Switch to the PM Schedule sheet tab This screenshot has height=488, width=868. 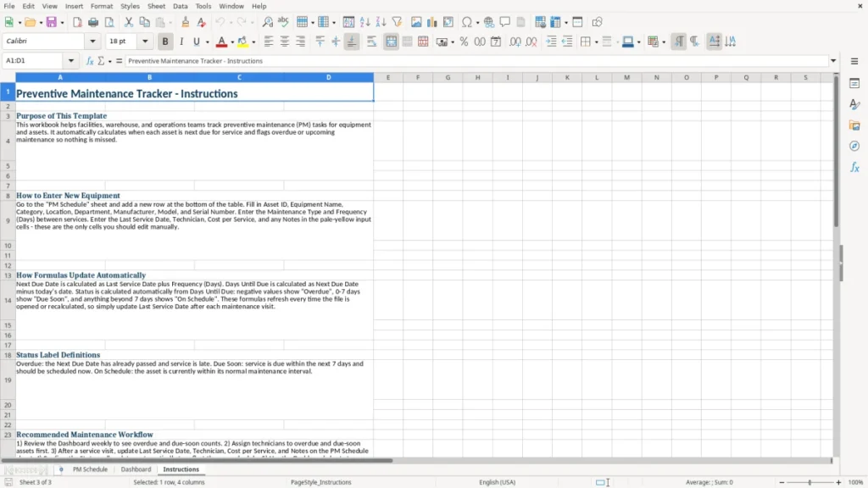pos(90,469)
